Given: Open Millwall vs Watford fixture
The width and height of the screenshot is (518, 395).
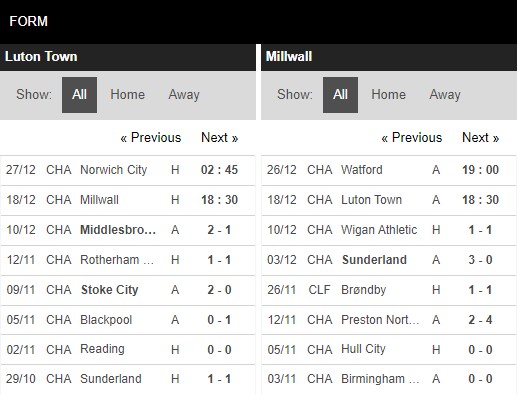Looking at the screenshot, I should pos(389,170).
